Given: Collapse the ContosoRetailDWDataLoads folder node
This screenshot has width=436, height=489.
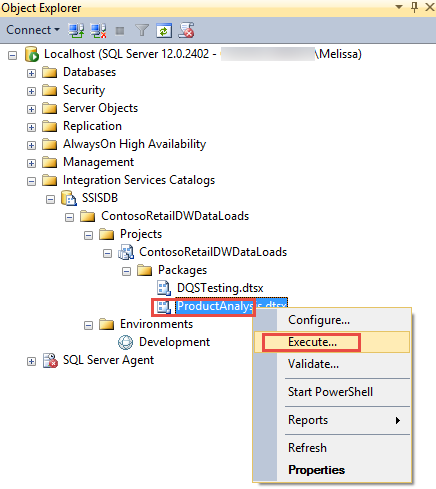Looking at the screenshot, I should point(69,217).
